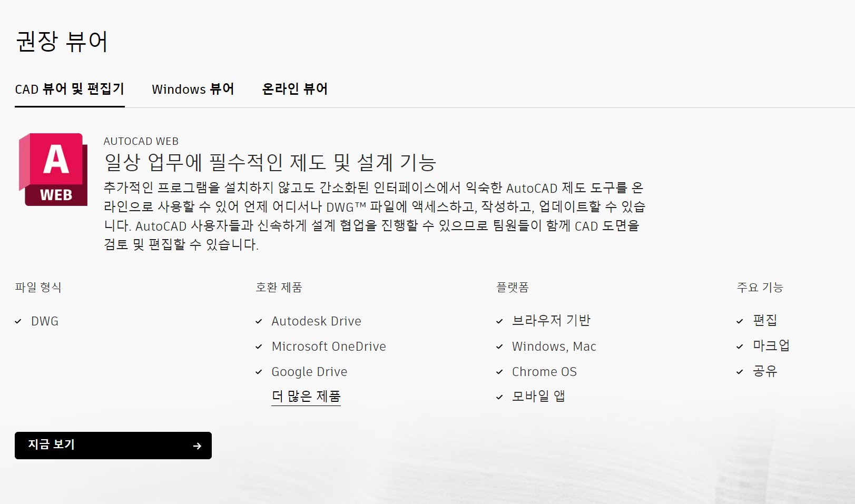
Task: Click the DWG file format entry
Action: tap(45, 321)
